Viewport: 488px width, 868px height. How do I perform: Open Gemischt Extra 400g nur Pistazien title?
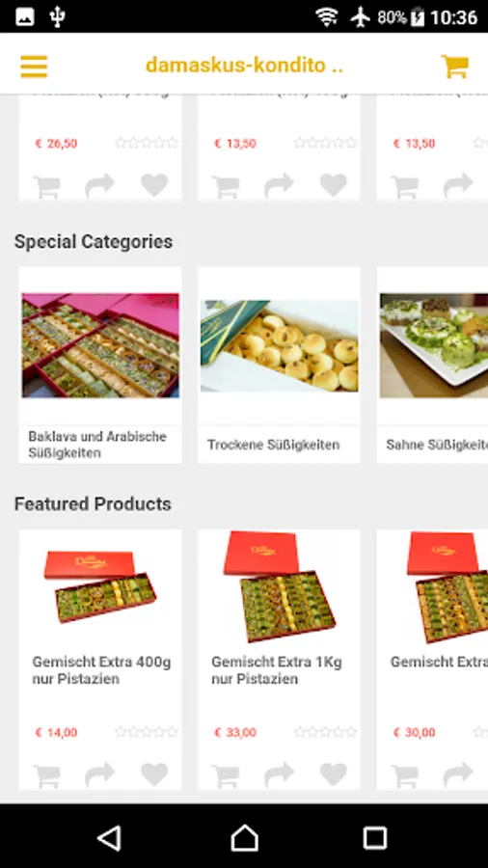(x=101, y=670)
